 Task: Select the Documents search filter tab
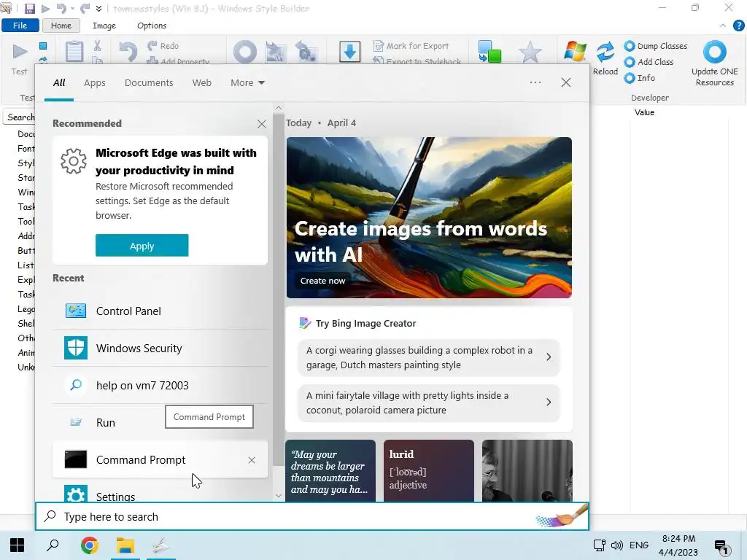pos(149,83)
